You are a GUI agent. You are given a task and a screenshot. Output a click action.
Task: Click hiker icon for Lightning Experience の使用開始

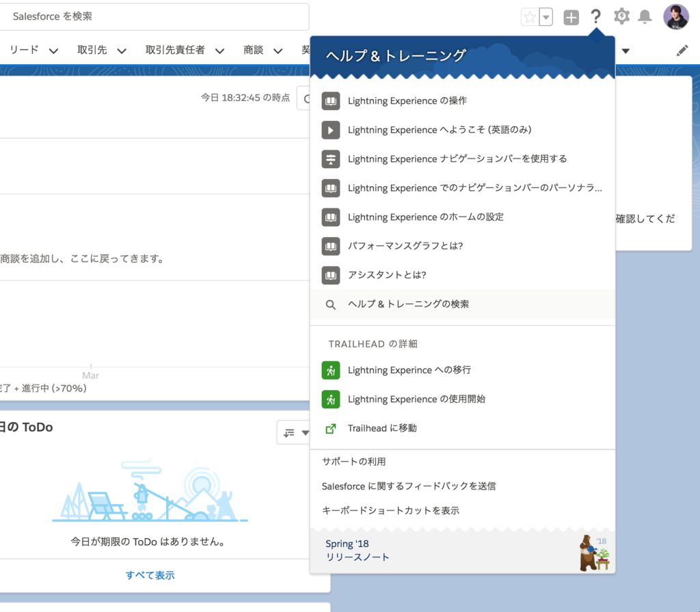click(331, 399)
